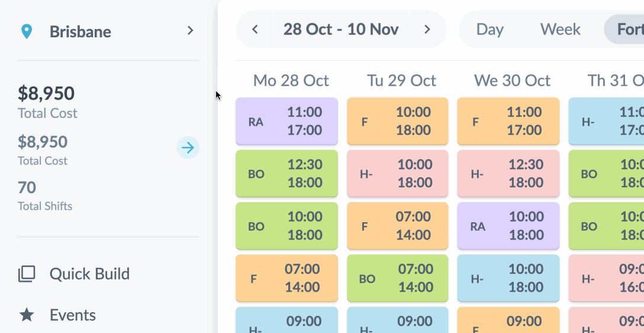The image size is (644, 333).
Task: Click the Quick Build label
Action: tap(89, 274)
